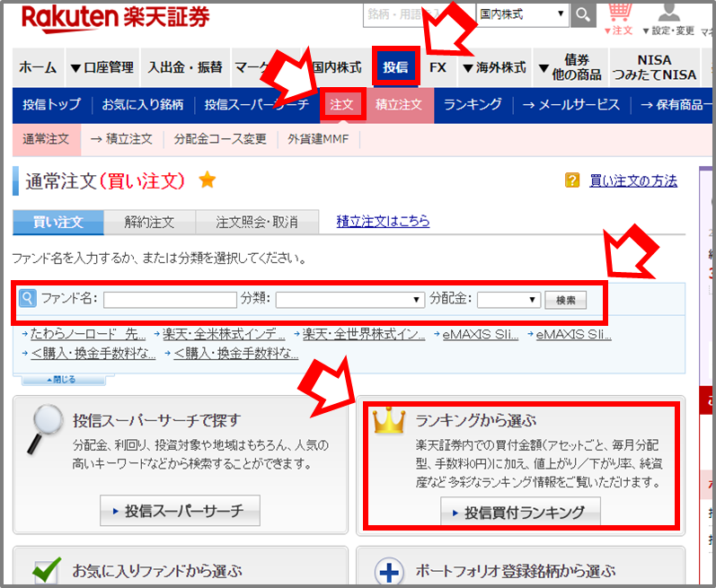The image size is (716, 588).
Task: Open the 分配金 dropdown
Action: 508,300
